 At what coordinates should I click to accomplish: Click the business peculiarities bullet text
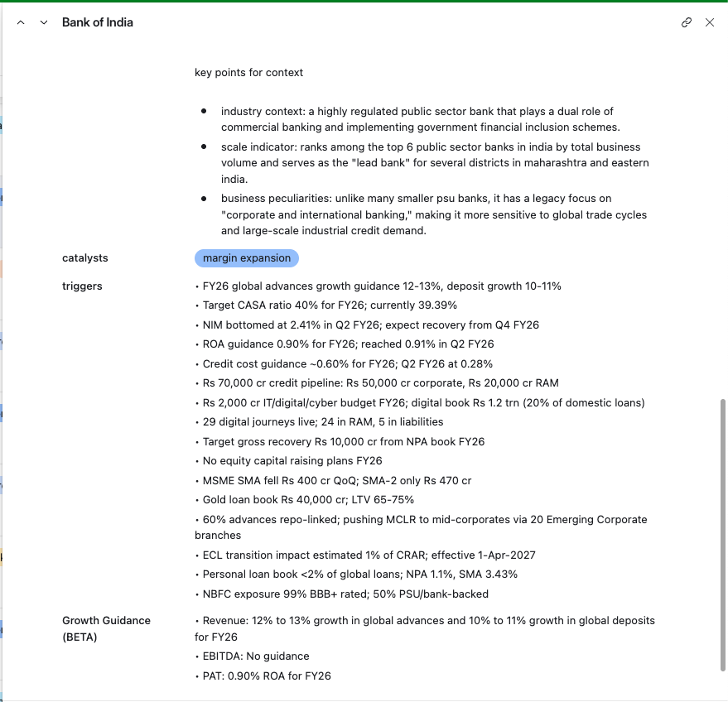pos(433,214)
